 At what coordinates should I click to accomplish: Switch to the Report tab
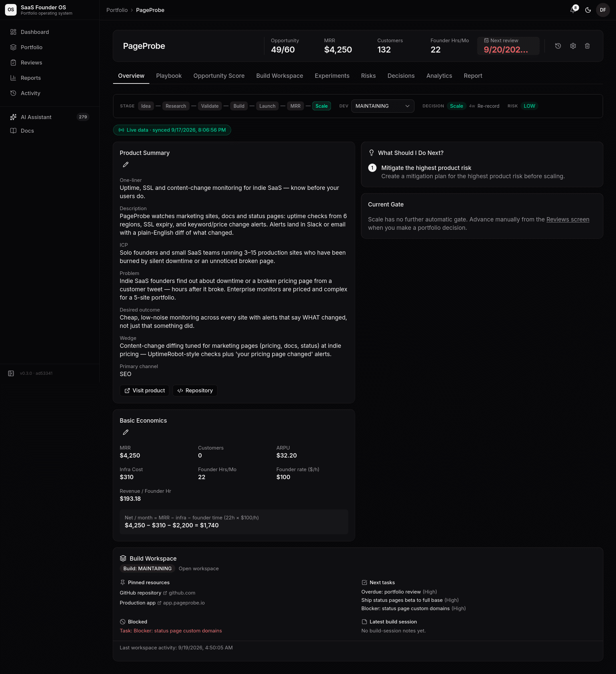coord(473,76)
